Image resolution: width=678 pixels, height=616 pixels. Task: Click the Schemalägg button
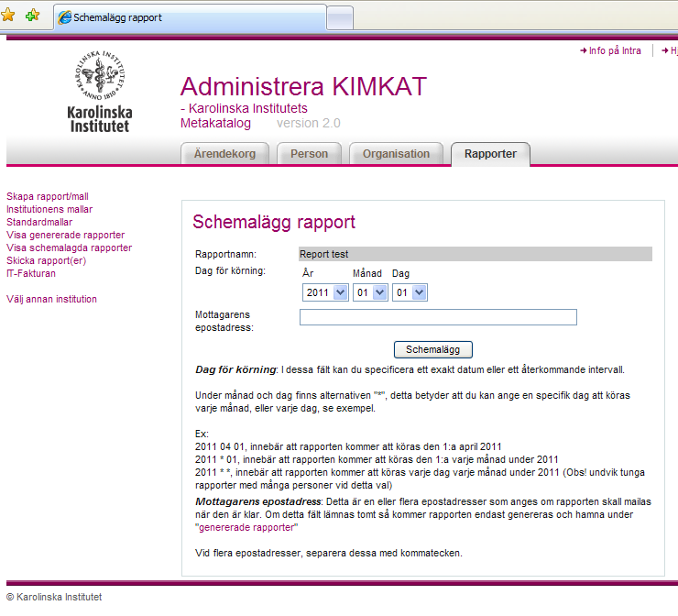(432, 349)
